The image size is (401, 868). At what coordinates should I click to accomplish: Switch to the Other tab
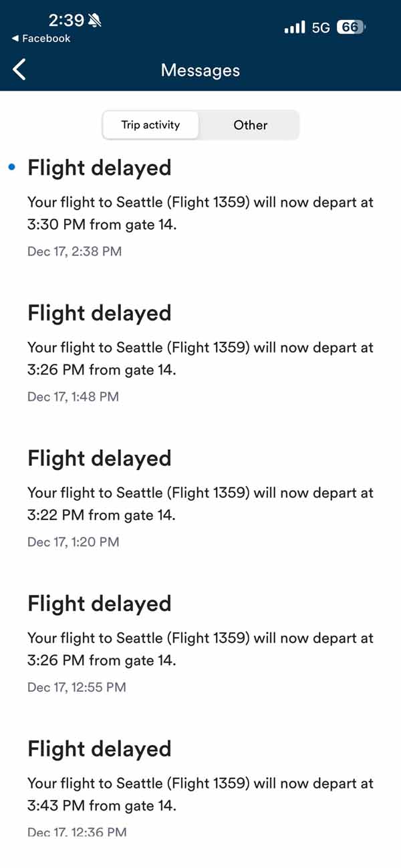[251, 125]
